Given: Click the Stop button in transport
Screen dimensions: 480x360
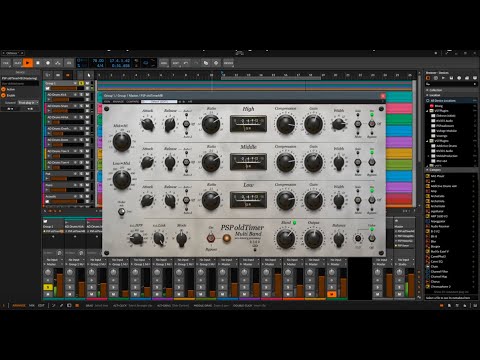Looking at the screenshot, I should (38, 63).
